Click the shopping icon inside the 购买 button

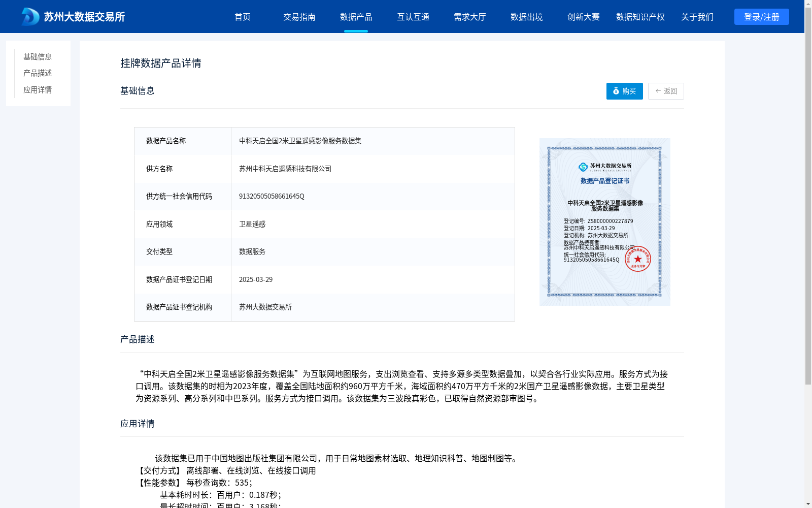pos(616,91)
